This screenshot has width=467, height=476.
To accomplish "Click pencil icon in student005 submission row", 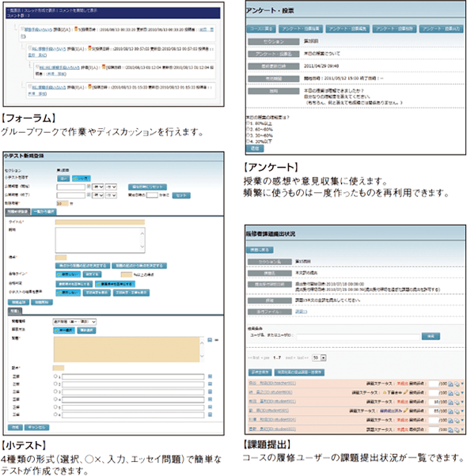I will [405, 410].
